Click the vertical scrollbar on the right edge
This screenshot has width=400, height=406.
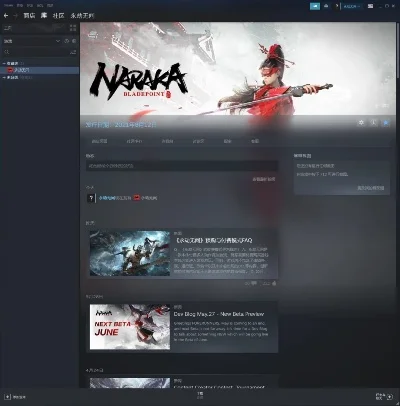click(398, 49)
